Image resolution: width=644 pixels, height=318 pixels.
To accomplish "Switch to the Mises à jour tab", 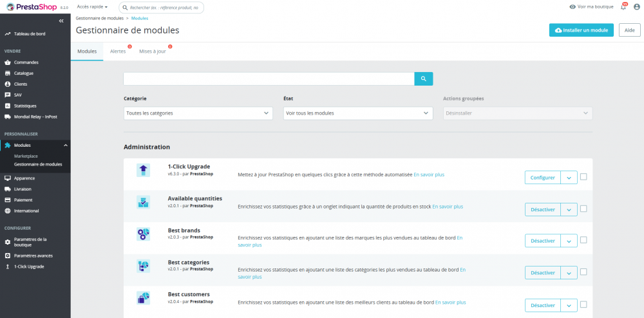I will [x=153, y=51].
